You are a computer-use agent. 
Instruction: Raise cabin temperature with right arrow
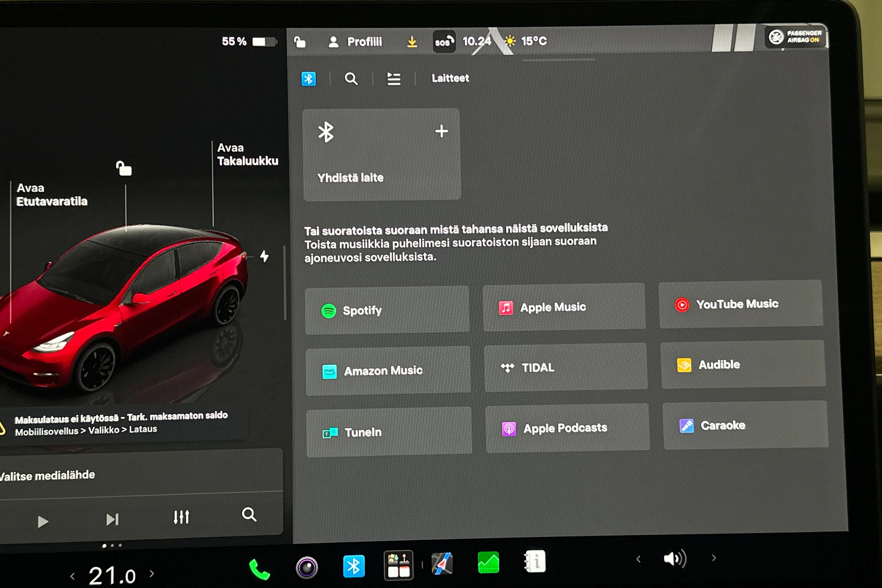click(152, 574)
